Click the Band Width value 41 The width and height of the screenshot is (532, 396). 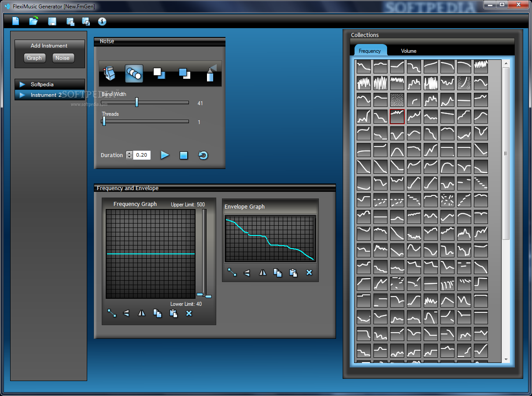(200, 103)
